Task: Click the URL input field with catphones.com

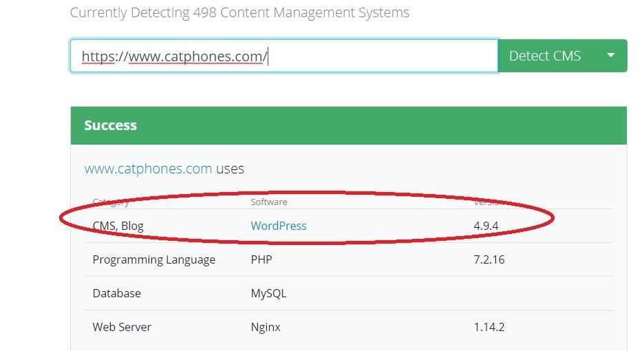Action: [283, 56]
